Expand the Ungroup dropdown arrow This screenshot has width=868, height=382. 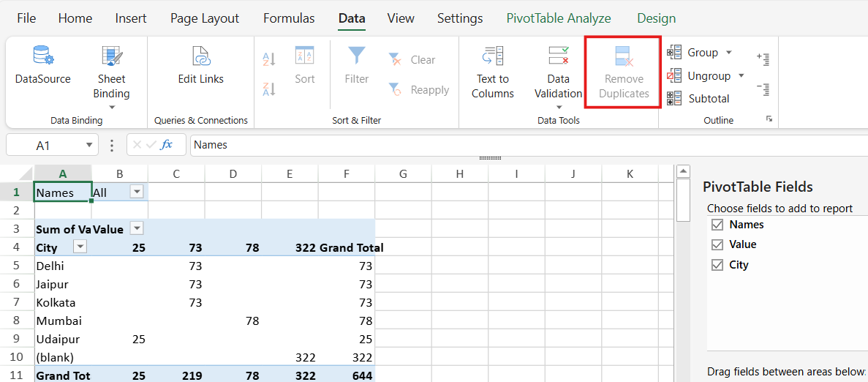pos(741,76)
